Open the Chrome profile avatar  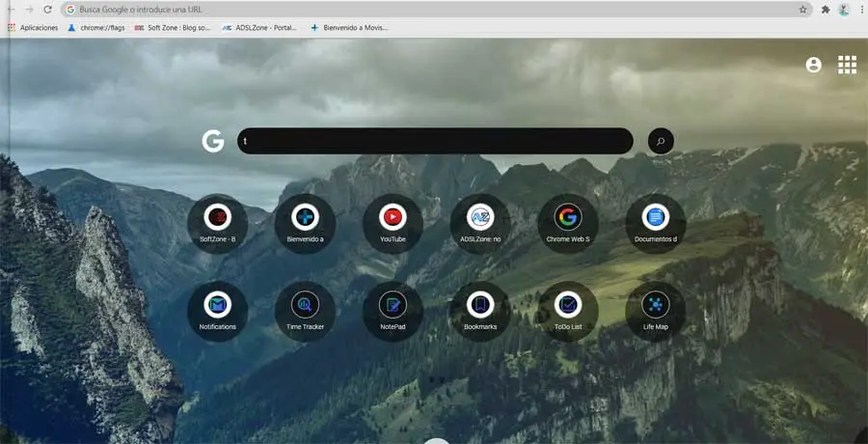[x=844, y=10]
